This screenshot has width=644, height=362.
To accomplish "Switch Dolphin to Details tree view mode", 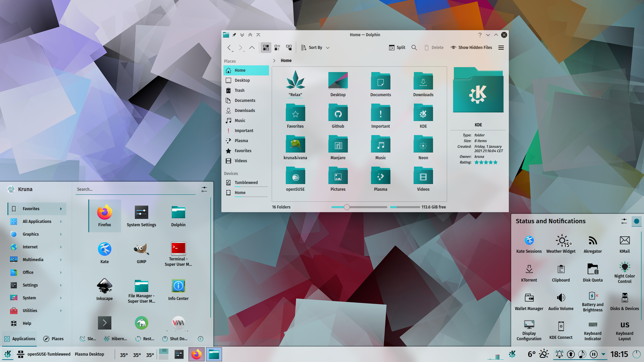I will tap(289, 48).
